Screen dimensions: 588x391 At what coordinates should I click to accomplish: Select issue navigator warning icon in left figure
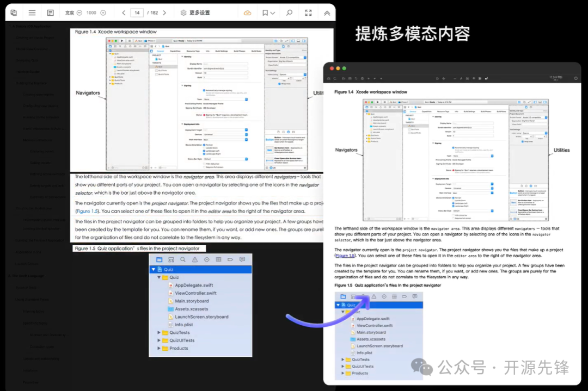pos(195,259)
